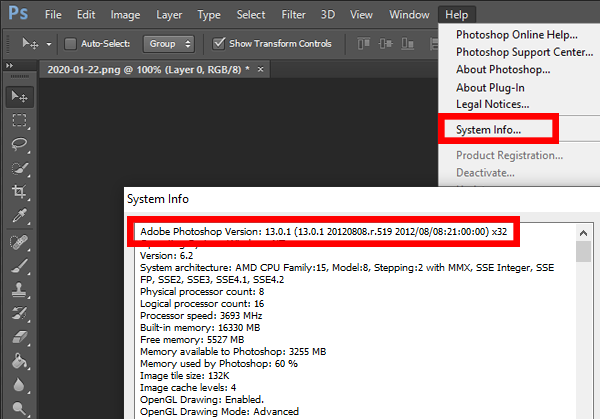Select the Eraser tool
600x419 pixels.
pos(20,337)
